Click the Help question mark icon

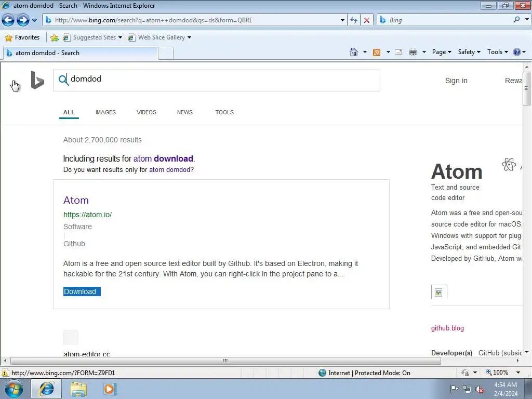(x=517, y=52)
